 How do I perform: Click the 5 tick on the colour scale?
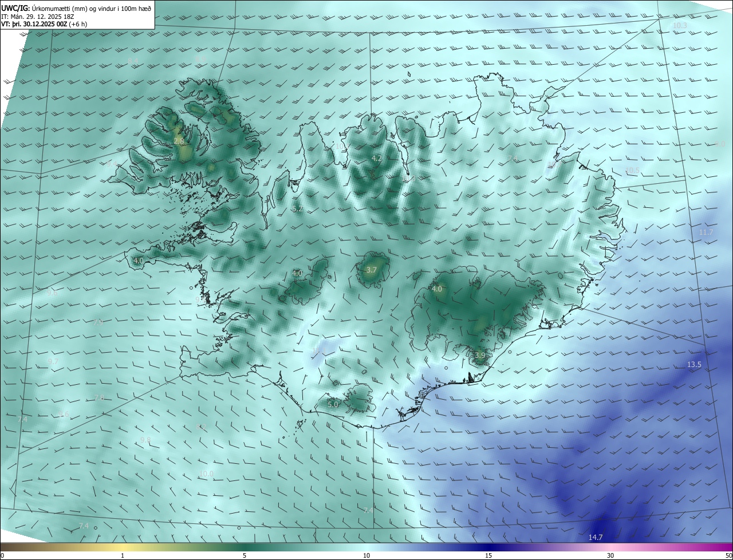click(245, 555)
